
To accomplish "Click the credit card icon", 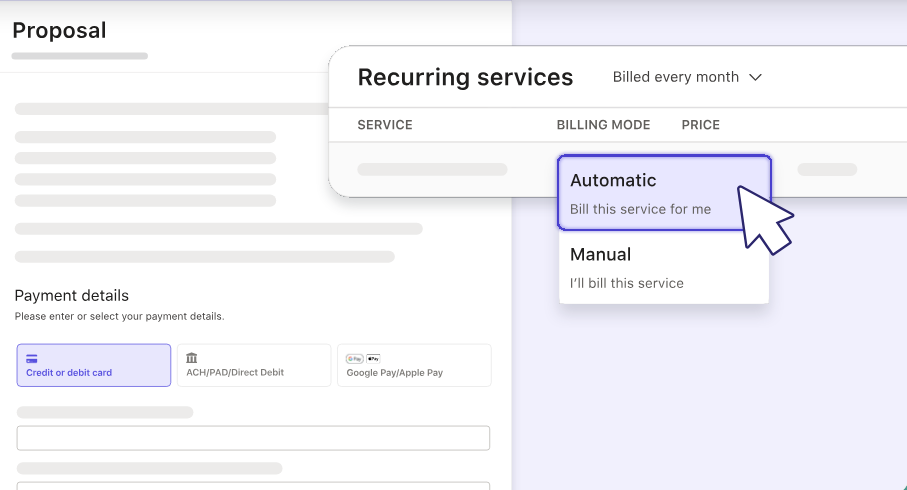I will pyautogui.click(x=32, y=358).
